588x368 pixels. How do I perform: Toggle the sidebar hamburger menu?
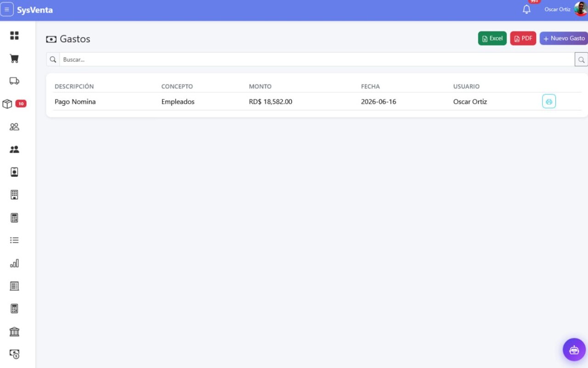(x=6, y=10)
